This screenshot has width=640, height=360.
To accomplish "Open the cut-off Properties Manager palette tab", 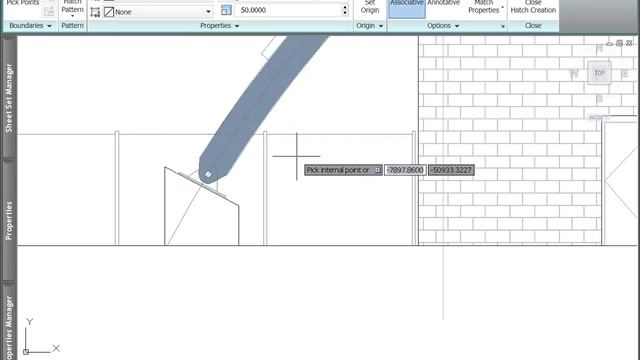I will (x=9, y=322).
